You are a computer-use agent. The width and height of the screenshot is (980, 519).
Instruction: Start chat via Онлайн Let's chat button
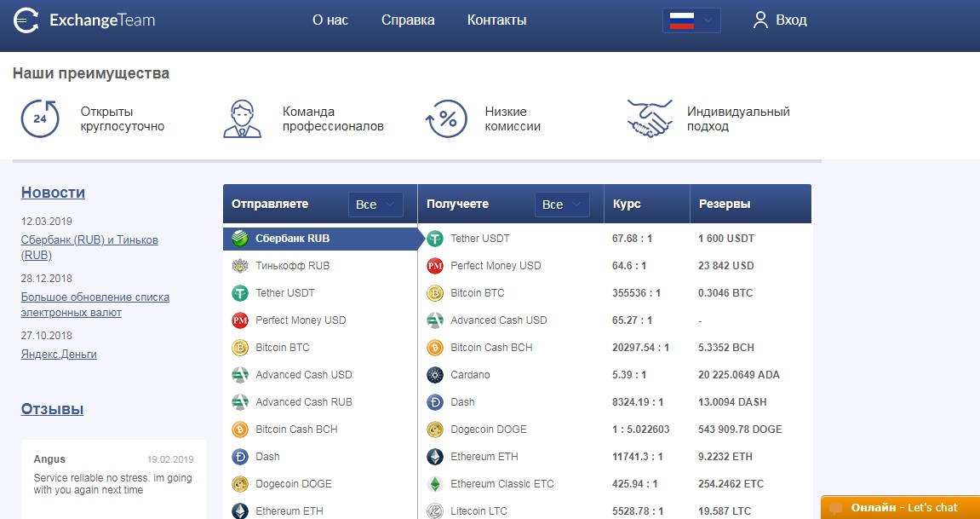901,507
